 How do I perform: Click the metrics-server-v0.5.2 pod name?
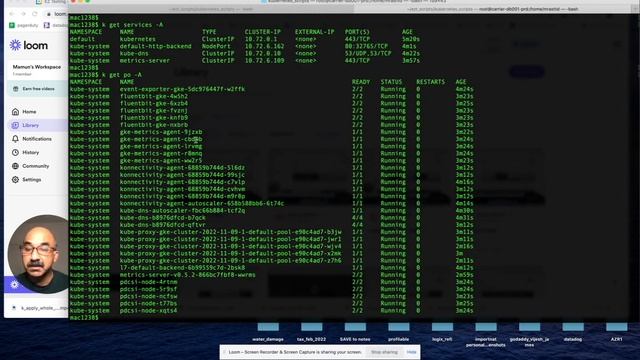[x=187, y=275]
